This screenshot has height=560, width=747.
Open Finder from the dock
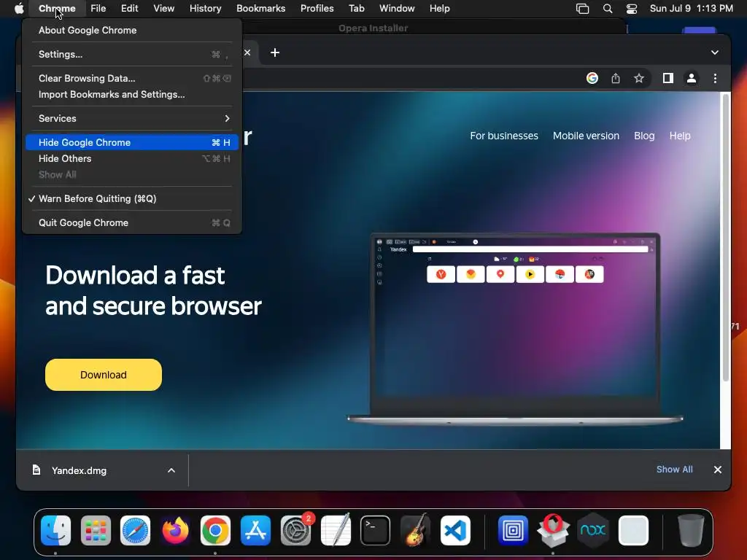coord(55,530)
